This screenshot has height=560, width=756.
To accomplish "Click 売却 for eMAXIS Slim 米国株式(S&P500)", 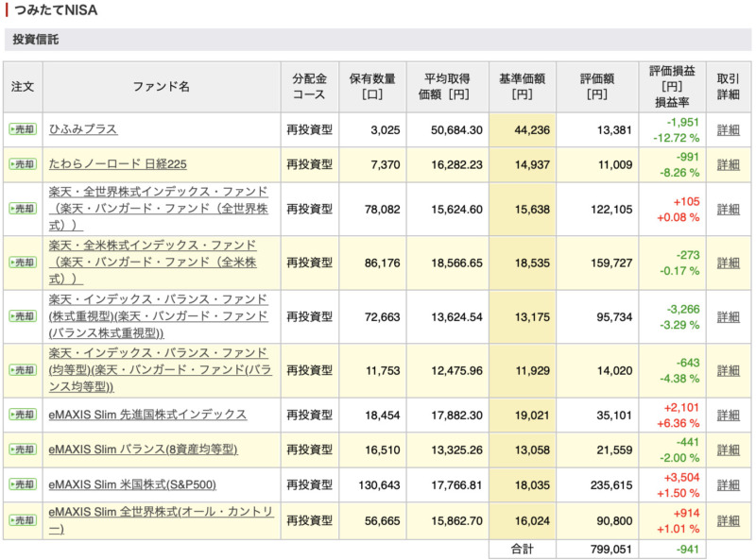I will 23,484.
